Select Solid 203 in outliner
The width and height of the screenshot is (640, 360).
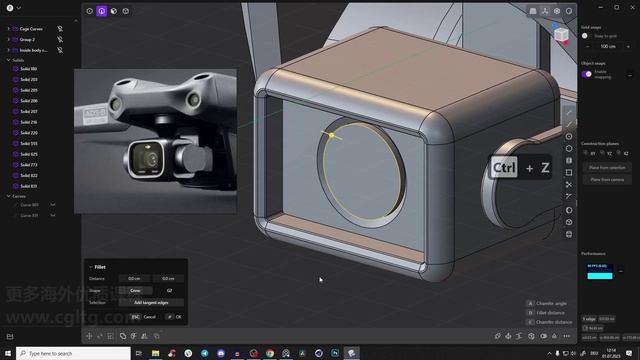(x=29, y=80)
